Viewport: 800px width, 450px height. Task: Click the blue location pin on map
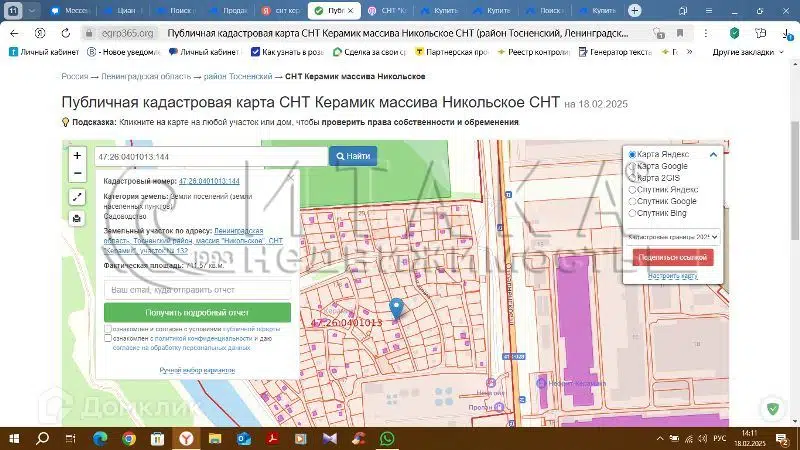click(396, 308)
